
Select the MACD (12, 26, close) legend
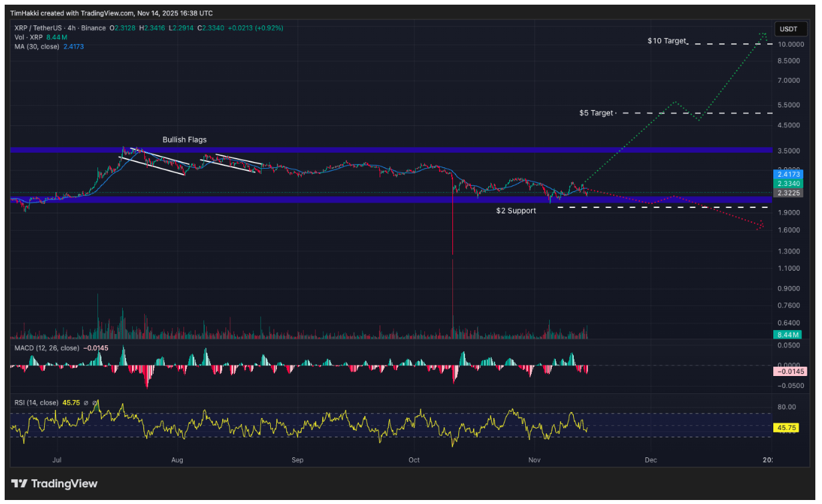tap(47, 348)
